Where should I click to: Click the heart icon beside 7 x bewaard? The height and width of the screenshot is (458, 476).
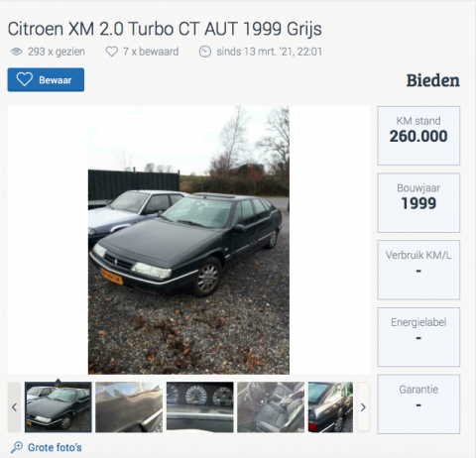pyautogui.click(x=112, y=52)
